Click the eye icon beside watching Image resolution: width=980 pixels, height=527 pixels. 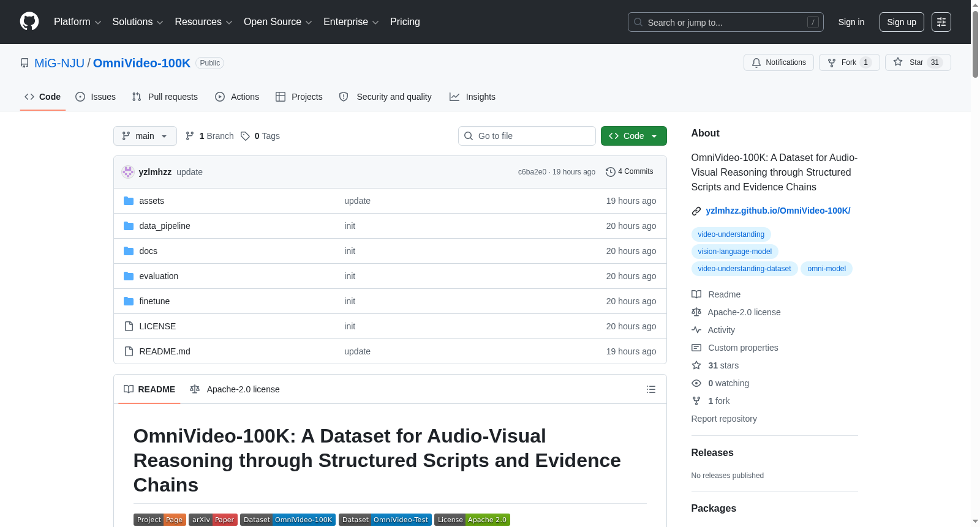(696, 383)
